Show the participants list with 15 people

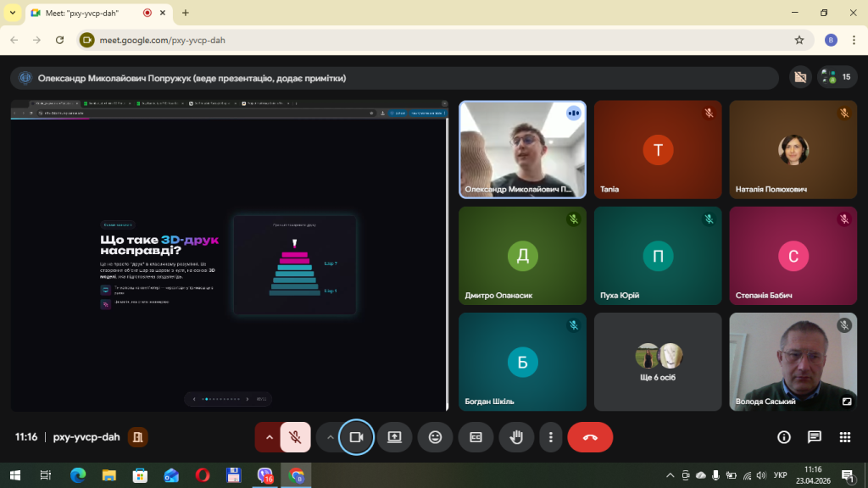[x=836, y=77]
